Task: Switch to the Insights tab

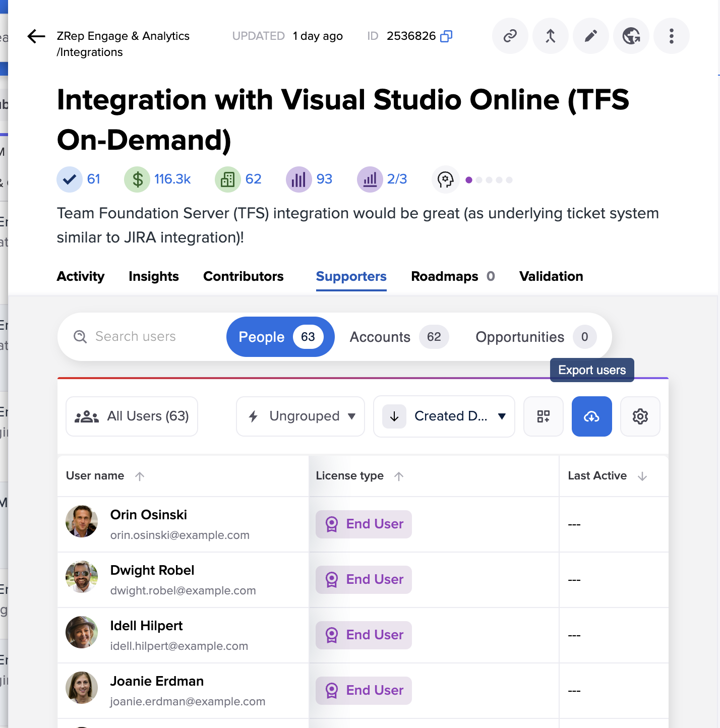Action: tap(154, 276)
